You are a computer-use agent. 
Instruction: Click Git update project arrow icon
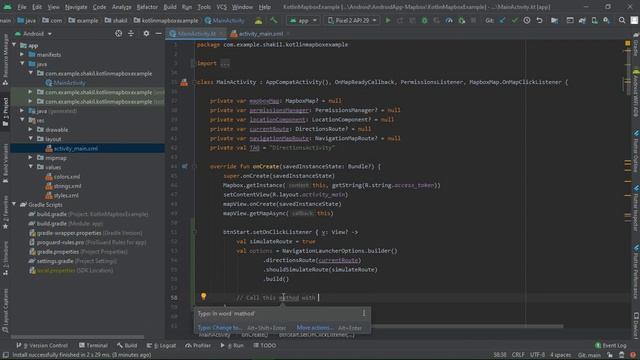coord(502,20)
